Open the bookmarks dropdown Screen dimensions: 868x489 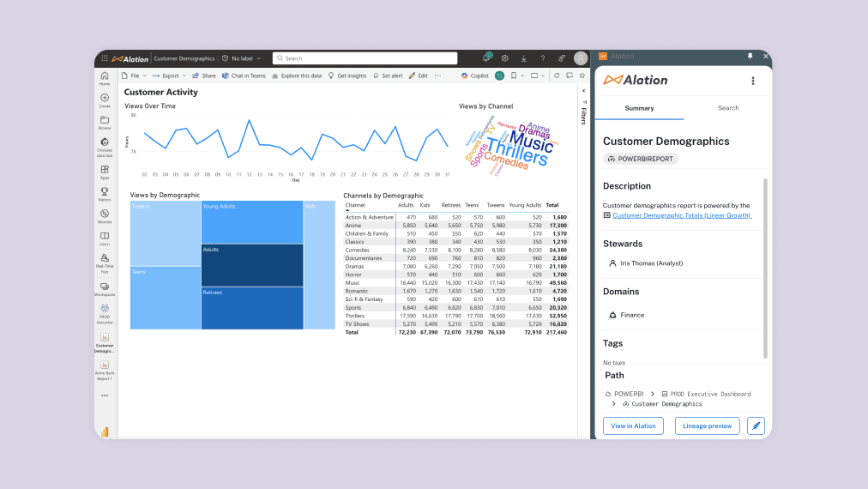coord(517,75)
